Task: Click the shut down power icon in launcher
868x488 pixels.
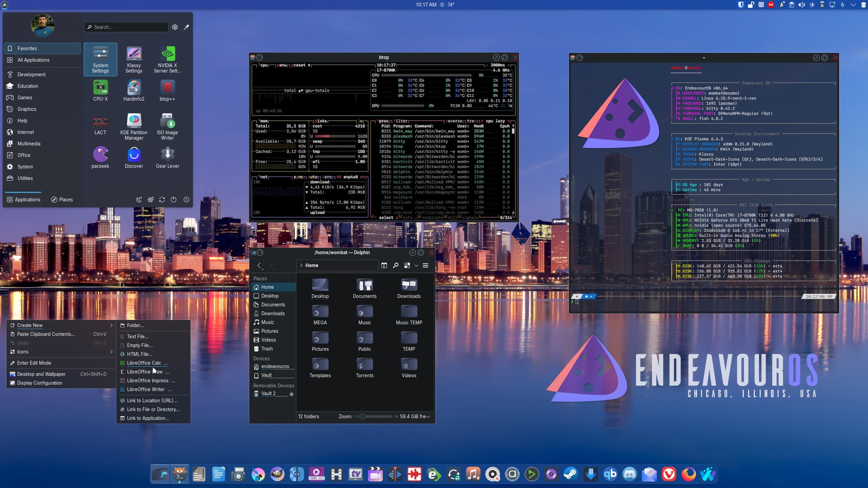Action: [174, 199]
